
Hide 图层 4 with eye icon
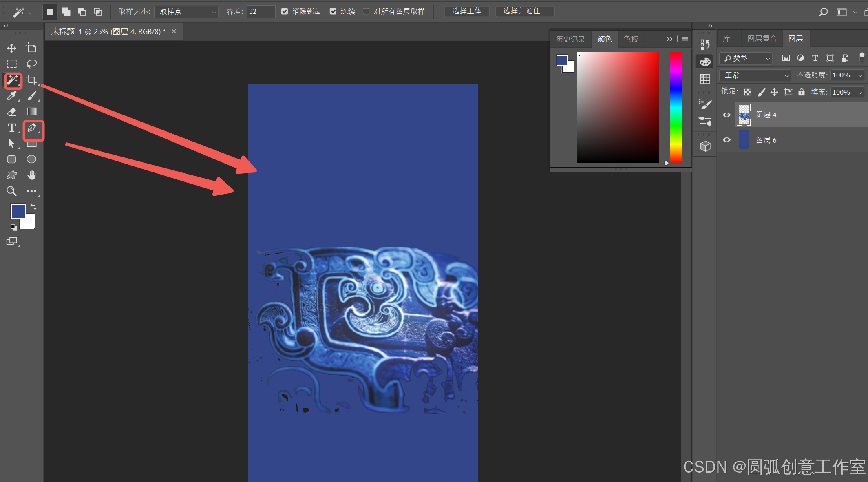(727, 115)
